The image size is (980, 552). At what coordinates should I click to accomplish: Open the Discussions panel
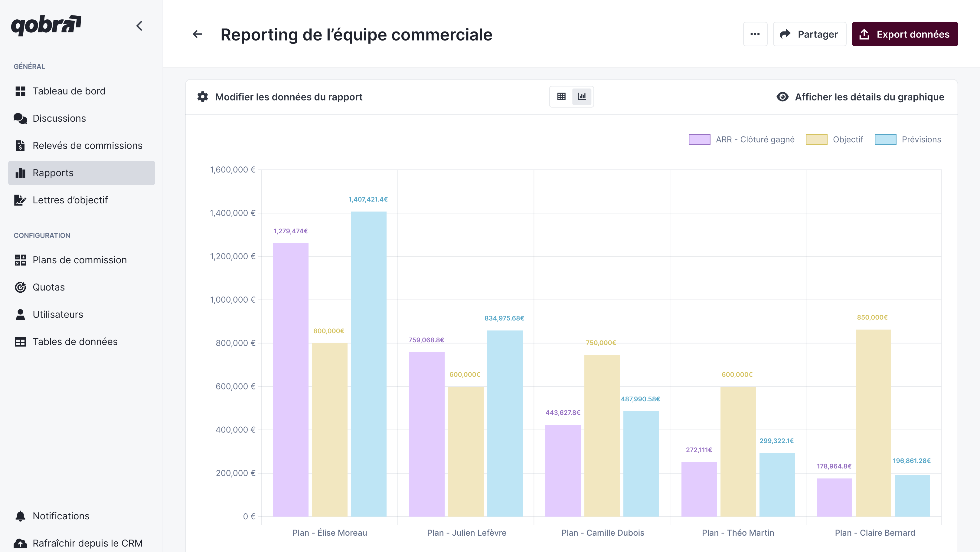59,118
